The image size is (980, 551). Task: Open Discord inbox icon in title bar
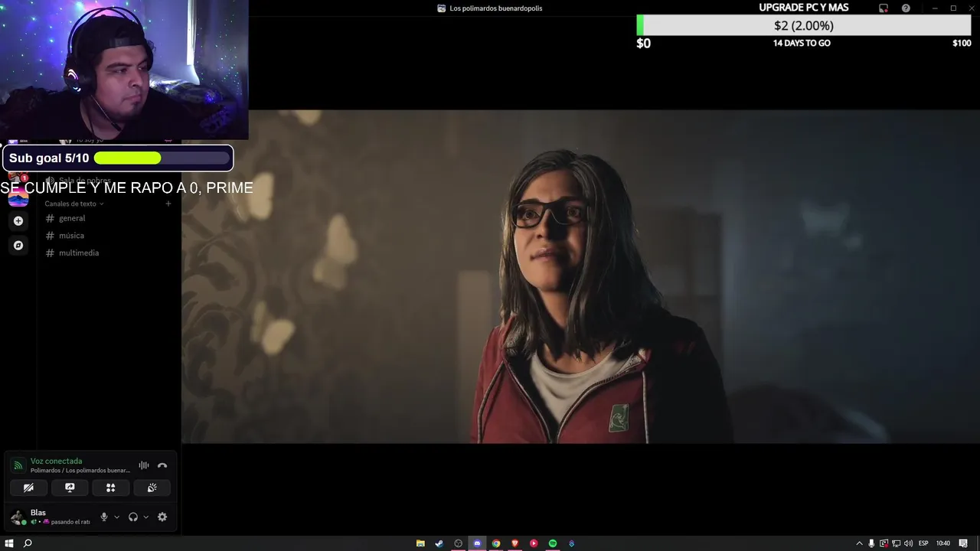(x=884, y=8)
